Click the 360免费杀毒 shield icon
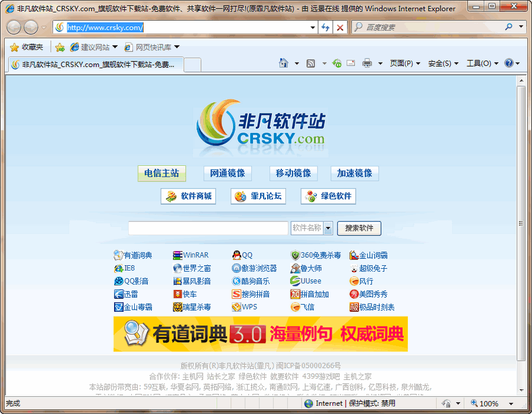This screenshot has height=414, width=532. click(296, 255)
